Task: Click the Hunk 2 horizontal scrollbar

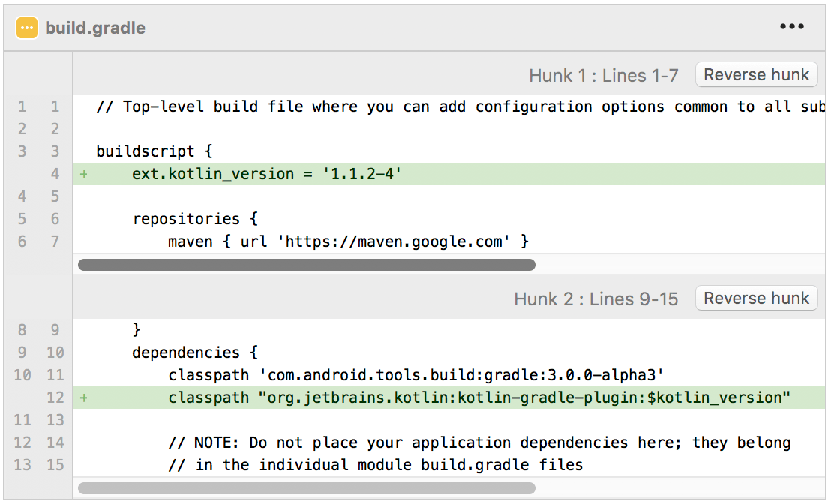Action: (x=306, y=488)
